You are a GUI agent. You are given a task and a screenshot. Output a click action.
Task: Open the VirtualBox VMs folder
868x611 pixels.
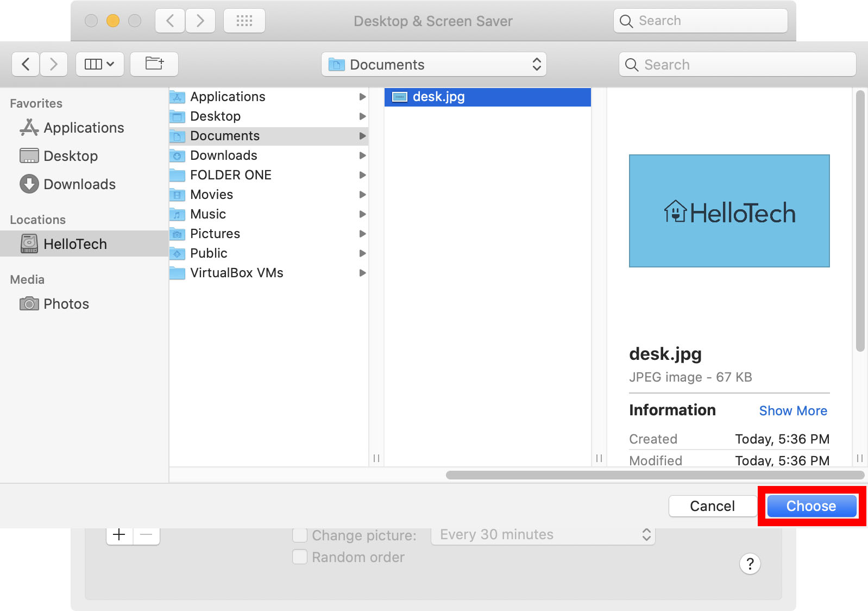(x=269, y=273)
